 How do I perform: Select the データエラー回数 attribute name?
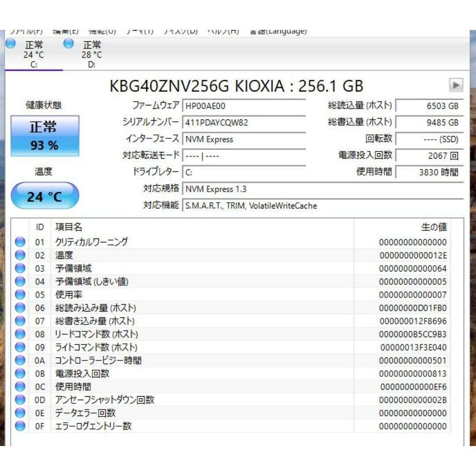click(86, 413)
